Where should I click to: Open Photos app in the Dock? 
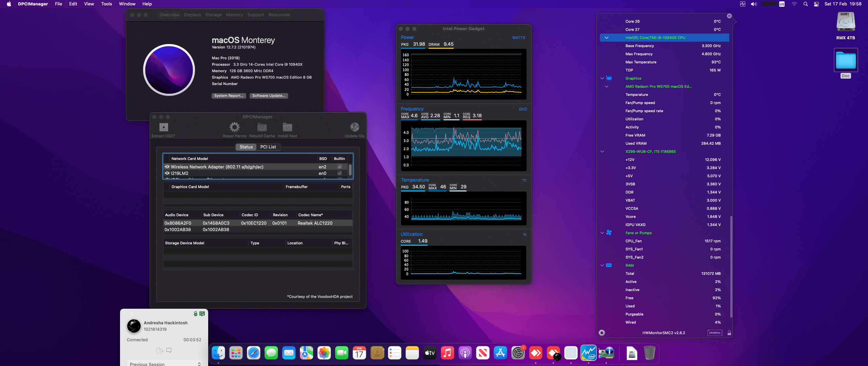click(324, 353)
